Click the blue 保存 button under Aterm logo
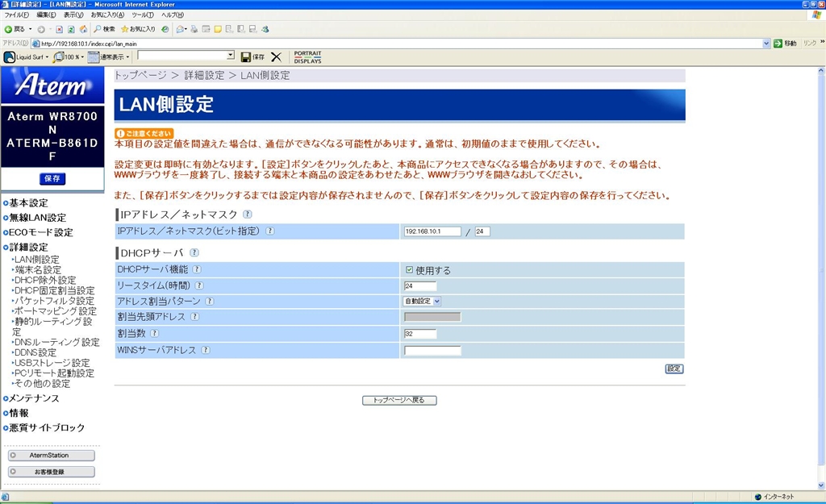Image resolution: width=826 pixels, height=504 pixels. click(x=52, y=179)
